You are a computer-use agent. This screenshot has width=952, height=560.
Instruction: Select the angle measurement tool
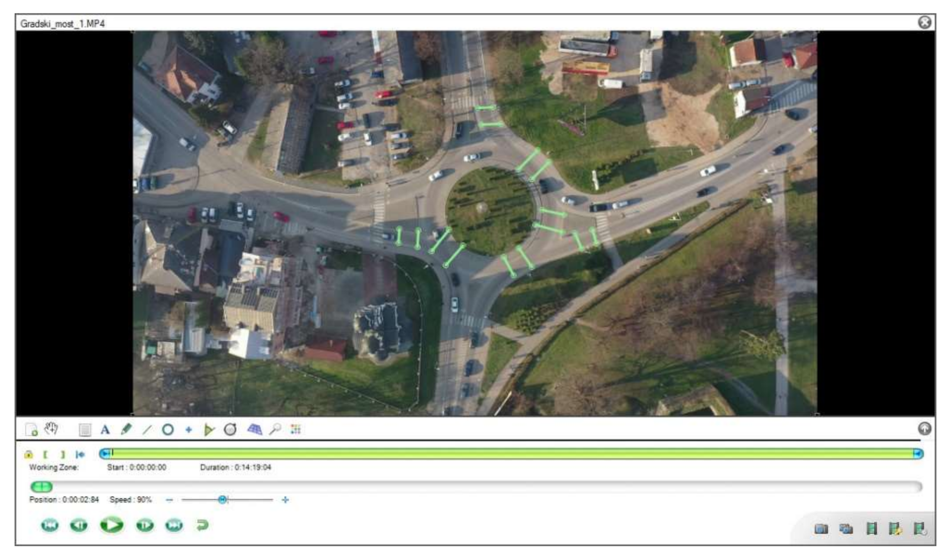point(209,430)
